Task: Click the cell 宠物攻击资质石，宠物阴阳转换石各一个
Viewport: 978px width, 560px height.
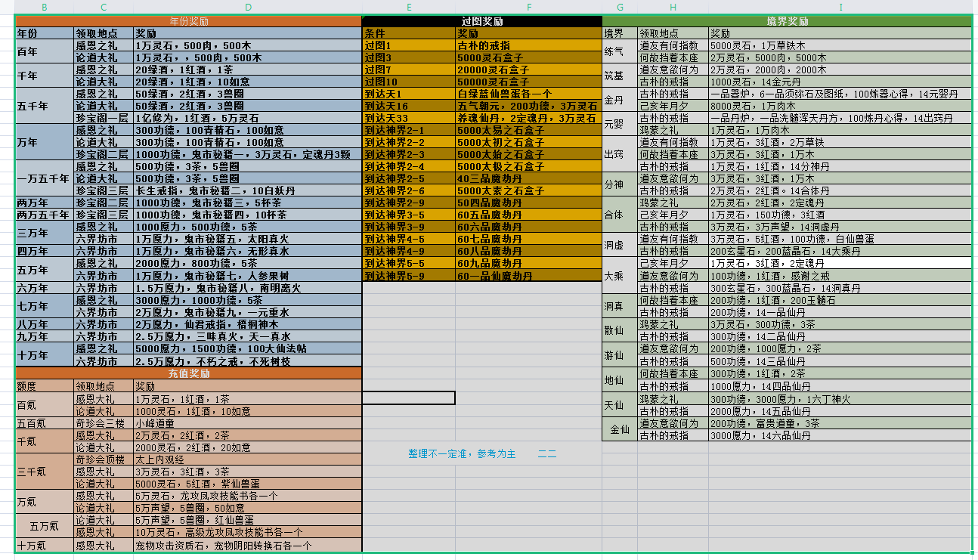Action: (x=248, y=545)
